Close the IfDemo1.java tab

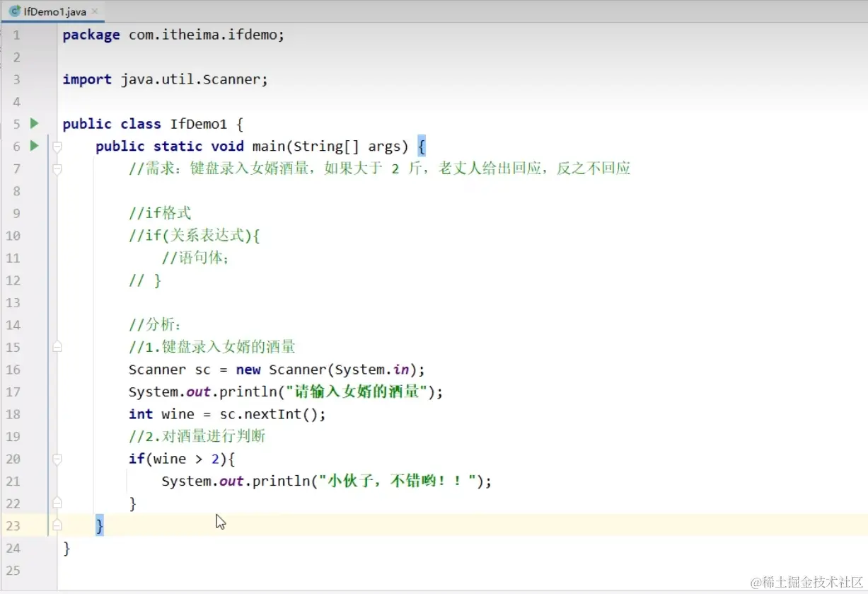(x=96, y=11)
